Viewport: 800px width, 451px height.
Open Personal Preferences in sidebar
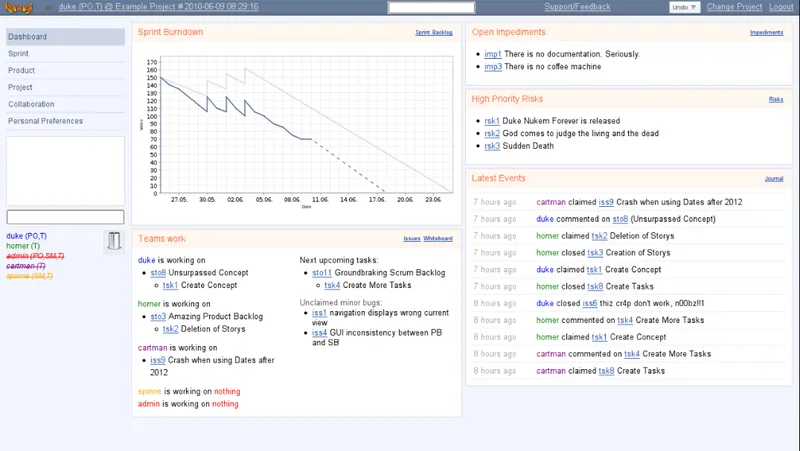[x=45, y=121]
